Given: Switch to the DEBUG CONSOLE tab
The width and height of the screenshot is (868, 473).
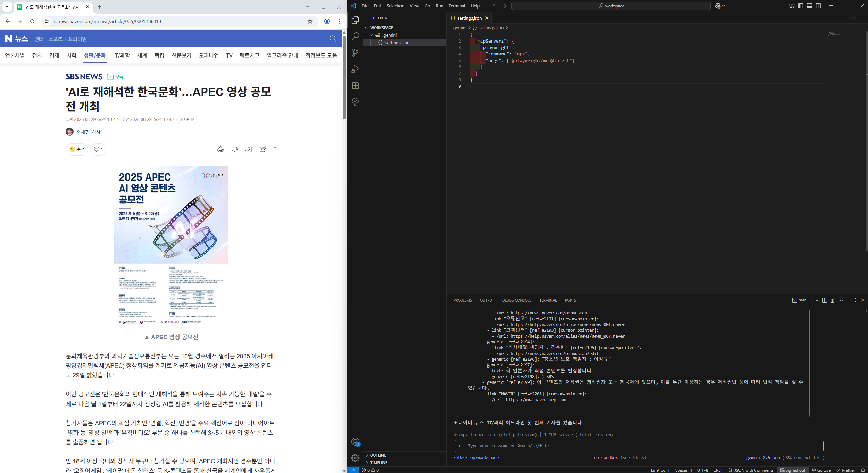Looking at the screenshot, I should point(516,300).
